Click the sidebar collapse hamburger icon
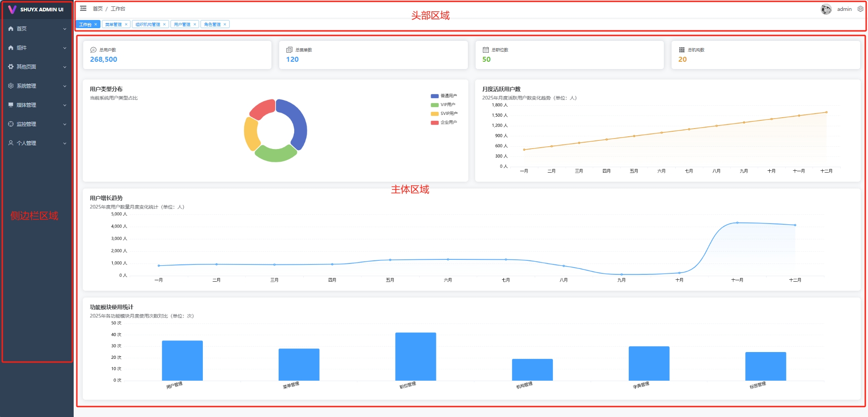 click(83, 8)
